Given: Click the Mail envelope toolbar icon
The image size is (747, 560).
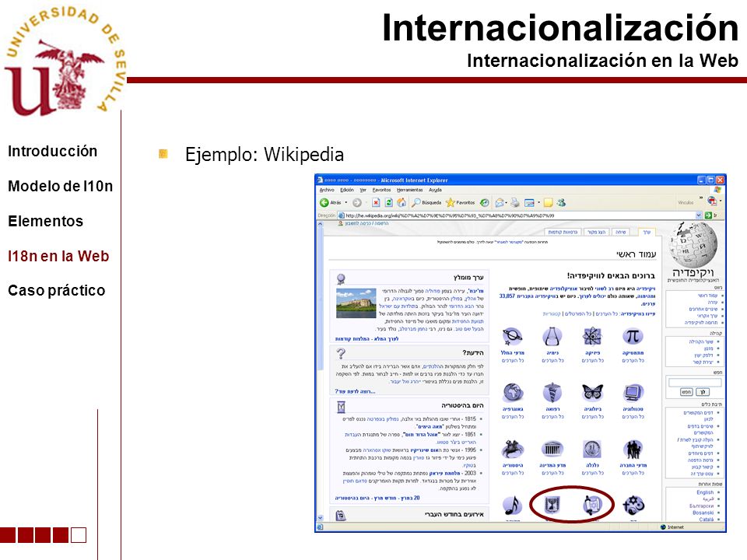Looking at the screenshot, I should (x=499, y=203).
